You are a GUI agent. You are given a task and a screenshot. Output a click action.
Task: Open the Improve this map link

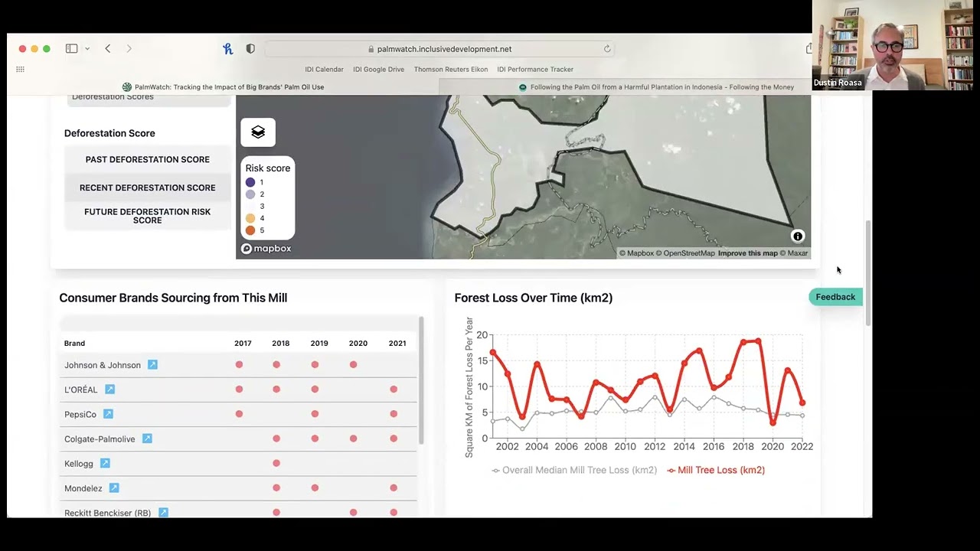pos(747,253)
